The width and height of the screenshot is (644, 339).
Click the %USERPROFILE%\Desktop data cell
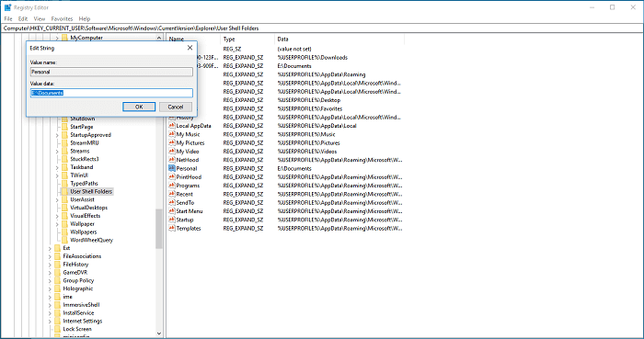pyautogui.click(x=309, y=100)
